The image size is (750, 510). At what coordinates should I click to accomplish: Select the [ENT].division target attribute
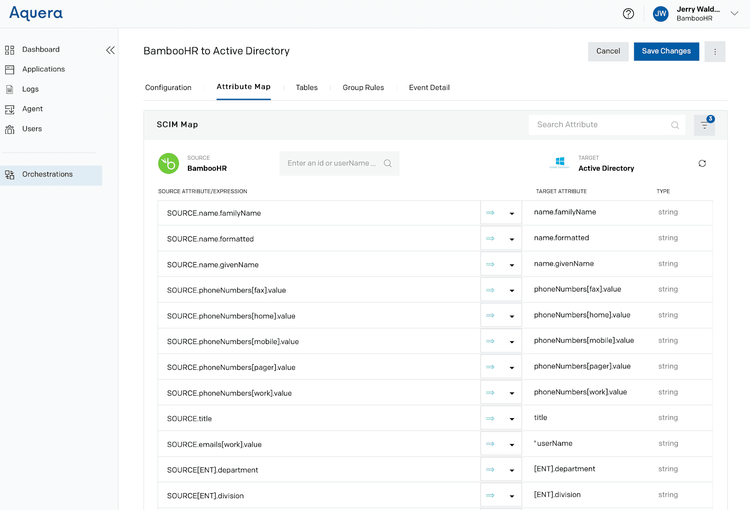(x=557, y=495)
